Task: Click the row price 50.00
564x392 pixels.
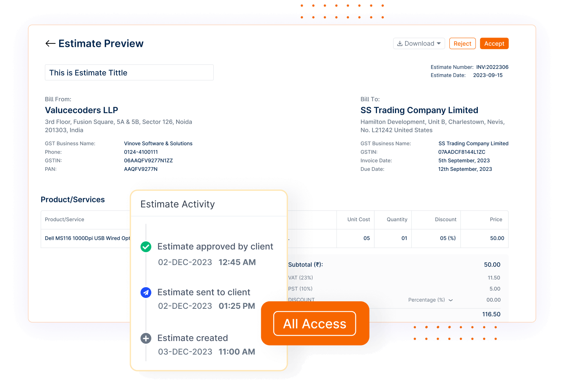Action: [x=497, y=238]
